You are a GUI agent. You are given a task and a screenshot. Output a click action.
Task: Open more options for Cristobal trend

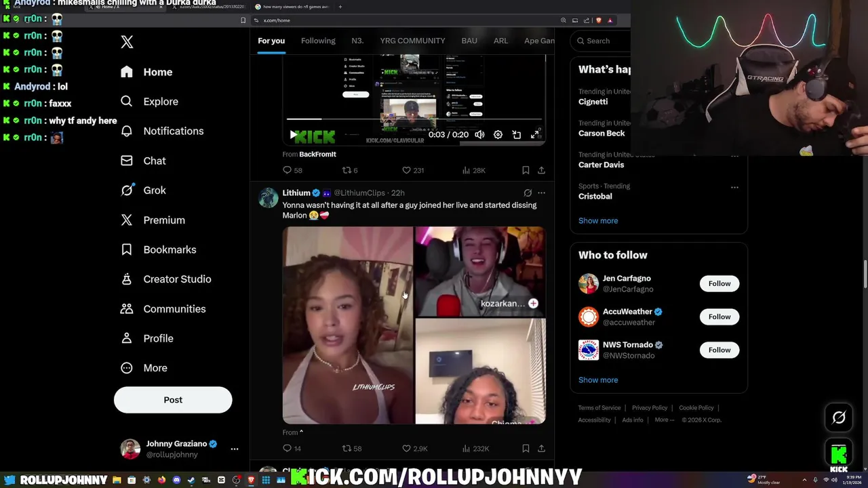coord(734,187)
